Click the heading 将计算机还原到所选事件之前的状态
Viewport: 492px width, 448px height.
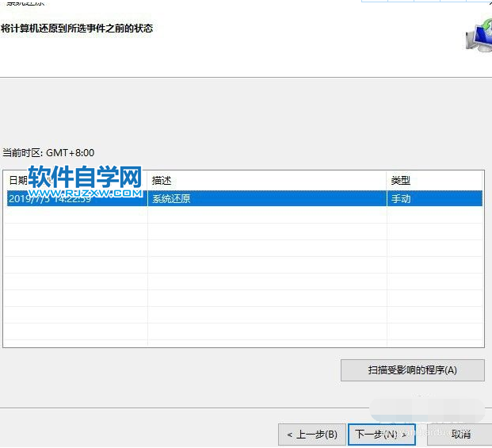point(77,29)
